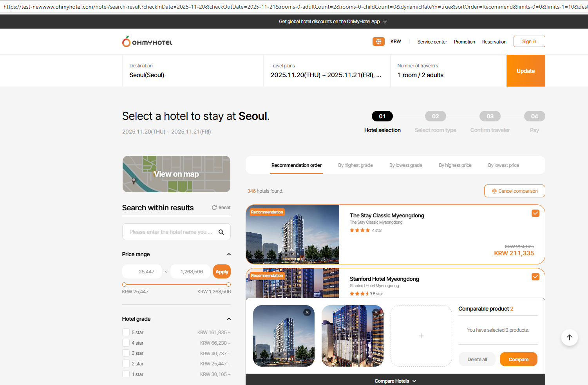The width and height of the screenshot is (588, 385).
Task: Collapse the Price range section
Action: 229,254
